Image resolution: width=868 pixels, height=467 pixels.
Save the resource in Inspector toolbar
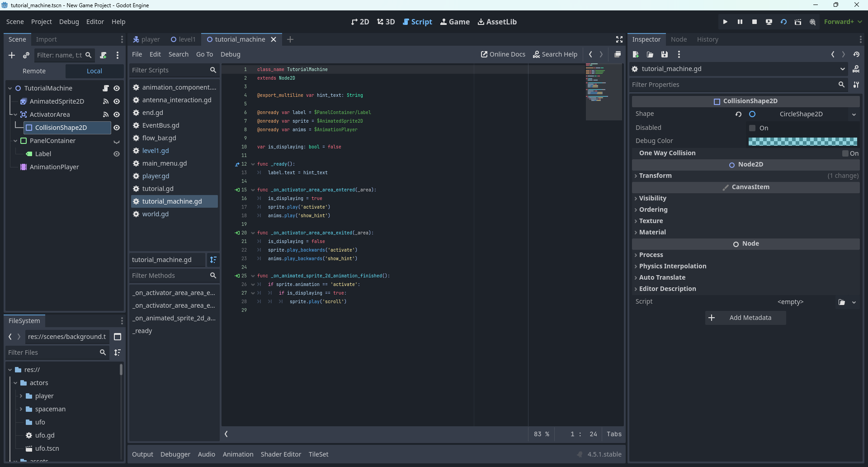[664, 54]
